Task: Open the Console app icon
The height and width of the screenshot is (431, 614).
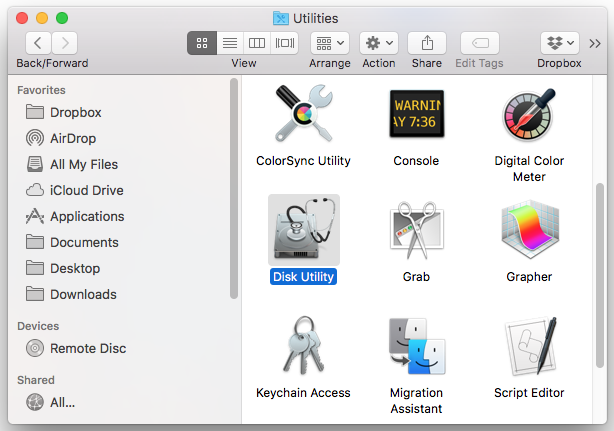Action: click(x=417, y=114)
